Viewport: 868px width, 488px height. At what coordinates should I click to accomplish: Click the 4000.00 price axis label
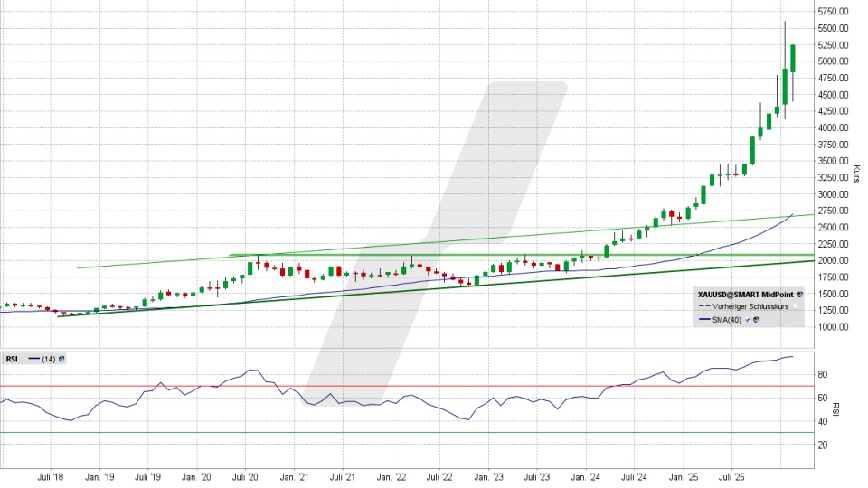pyautogui.click(x=833, y=127)
